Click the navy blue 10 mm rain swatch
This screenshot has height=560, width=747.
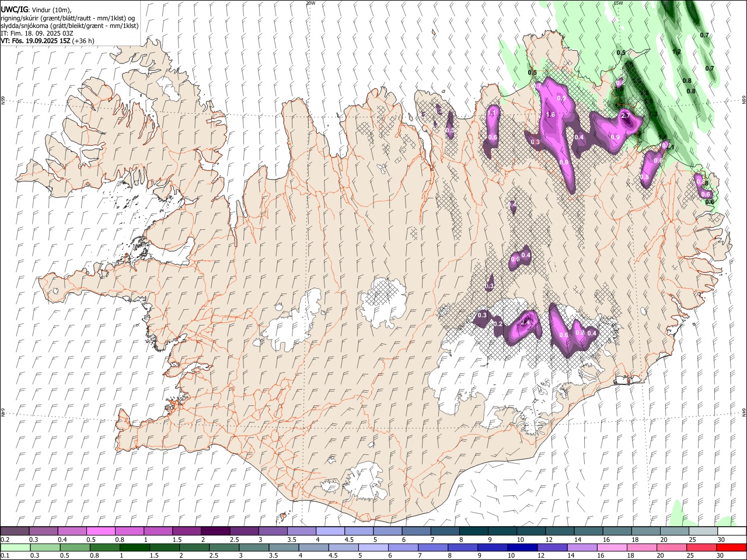(x=522, y=547)
